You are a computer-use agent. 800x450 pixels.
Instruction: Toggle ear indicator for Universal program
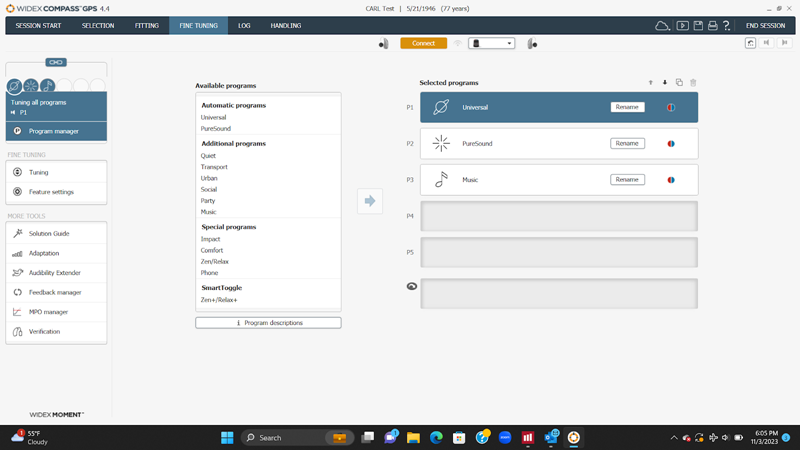pos(671,107)
